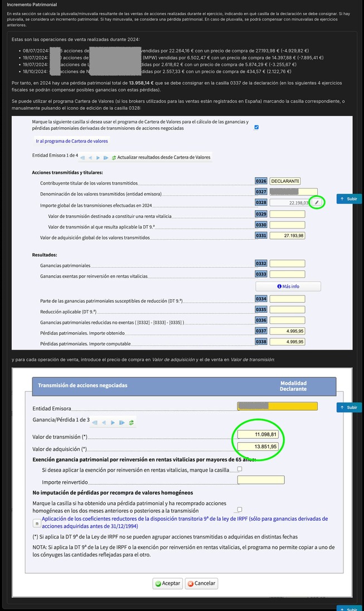Click the casilla 0336 field
364x611 pixels.
pyautogui.click(x=287, y=321)
